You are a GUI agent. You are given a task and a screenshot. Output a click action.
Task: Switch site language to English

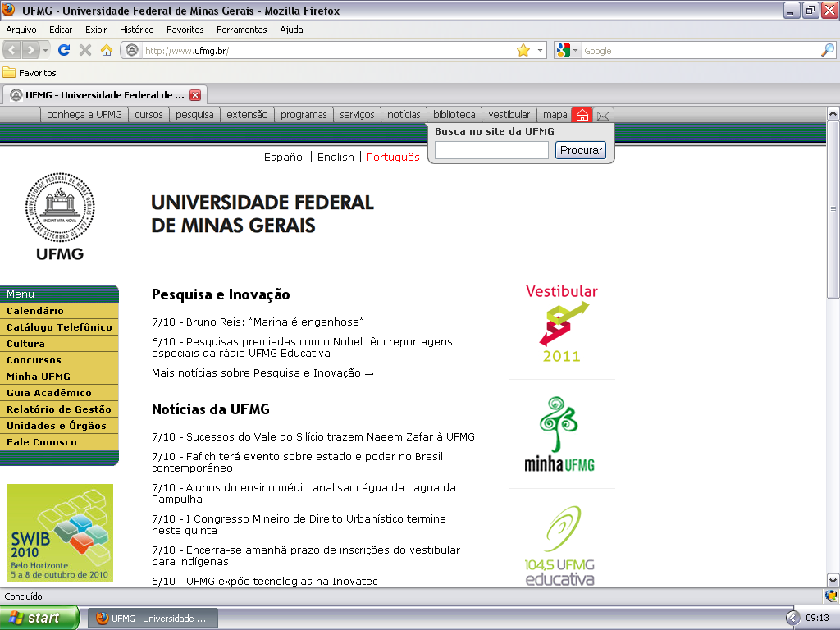(336, 157)
